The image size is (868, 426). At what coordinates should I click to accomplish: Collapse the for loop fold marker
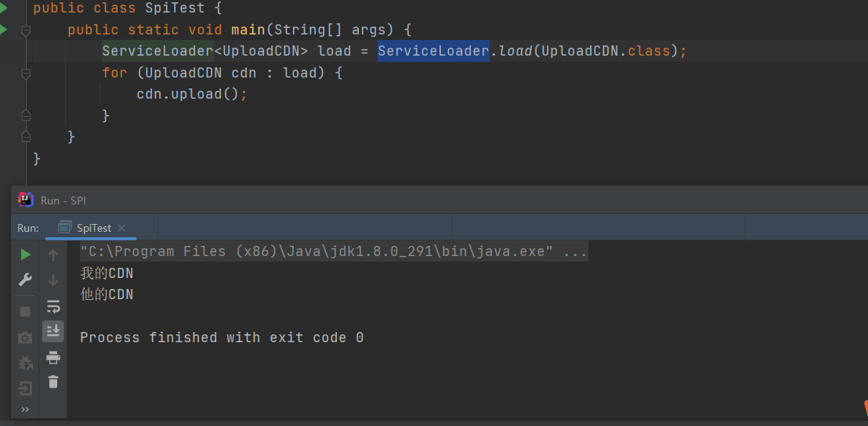click(x=26, y=73)
